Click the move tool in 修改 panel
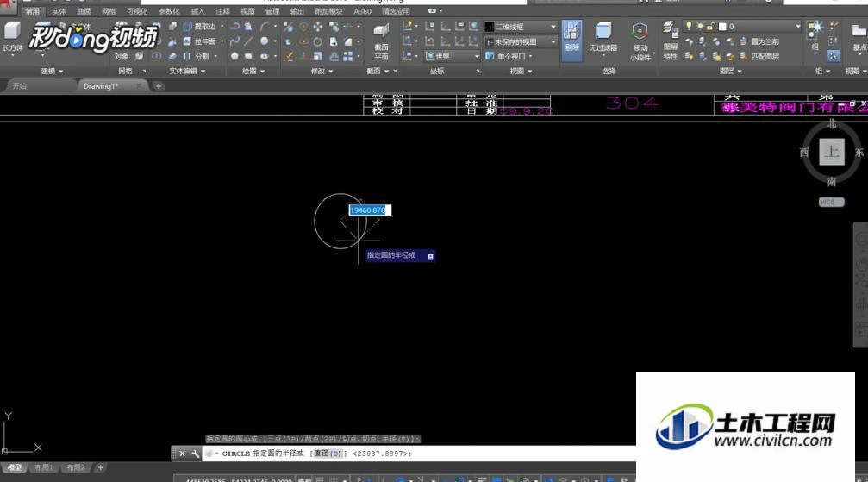Screen dimensions: 868x482 [318, 26]
